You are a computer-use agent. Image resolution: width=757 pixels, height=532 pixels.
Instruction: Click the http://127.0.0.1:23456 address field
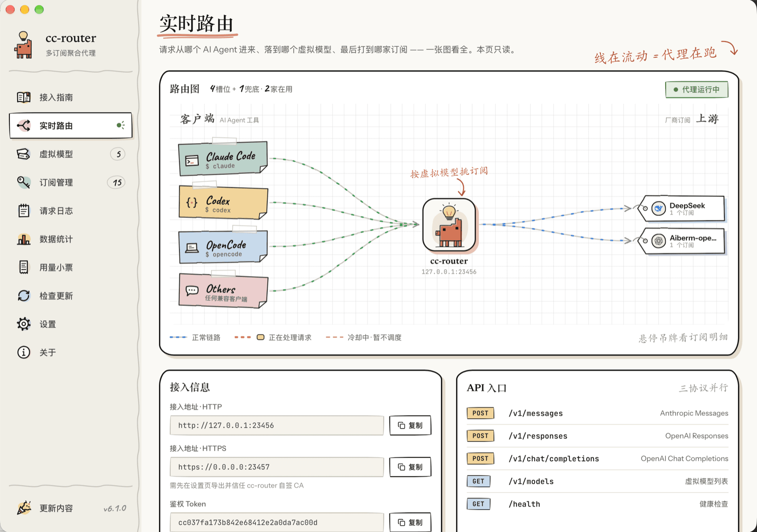[x=277, y=426]
